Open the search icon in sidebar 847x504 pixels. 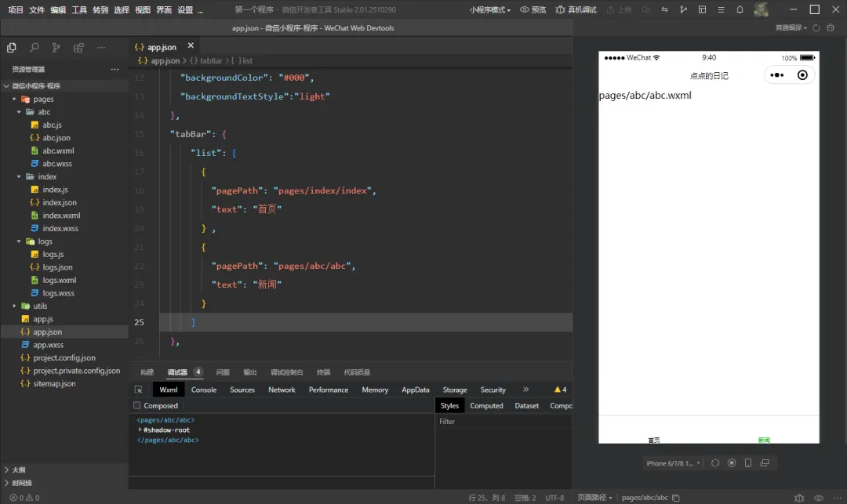click(34, 48)
